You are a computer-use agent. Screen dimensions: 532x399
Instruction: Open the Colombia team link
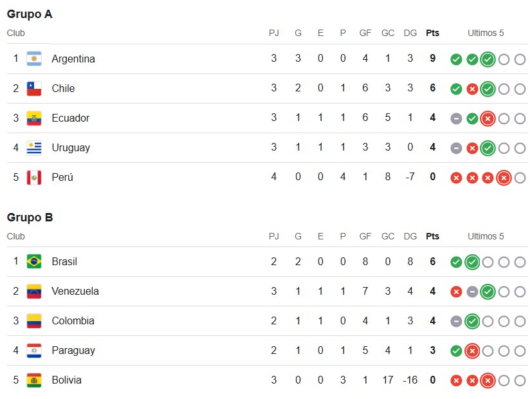[73, 320]
